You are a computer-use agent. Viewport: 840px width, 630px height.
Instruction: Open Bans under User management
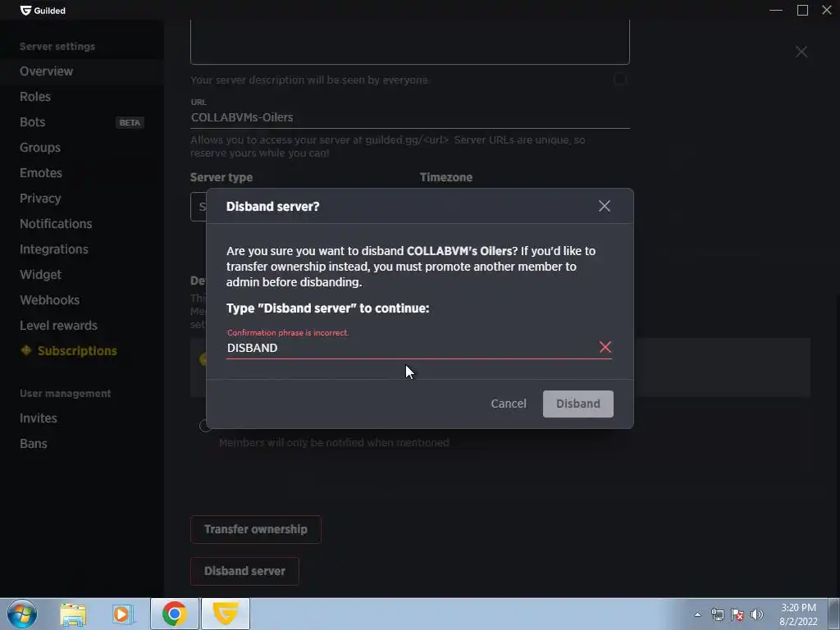[33, 444]
